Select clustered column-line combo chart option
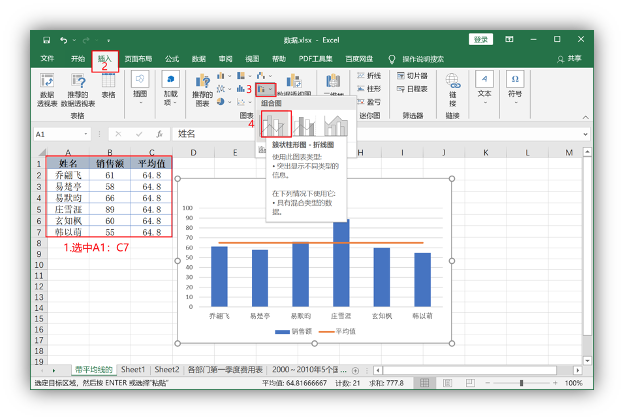Image resolution: width=624 pixels, height=420 pixels. (x=276, y=125)
